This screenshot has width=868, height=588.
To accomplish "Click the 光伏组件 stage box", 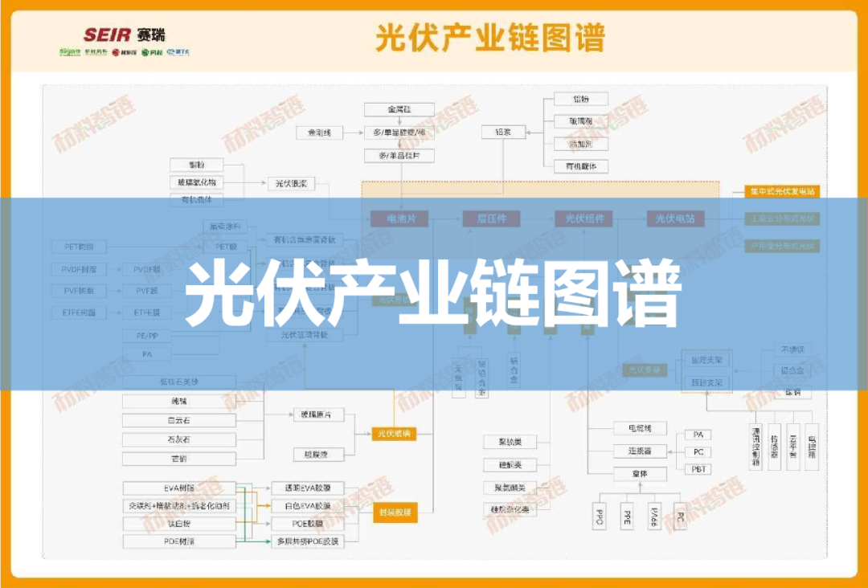I will [584, 218].
